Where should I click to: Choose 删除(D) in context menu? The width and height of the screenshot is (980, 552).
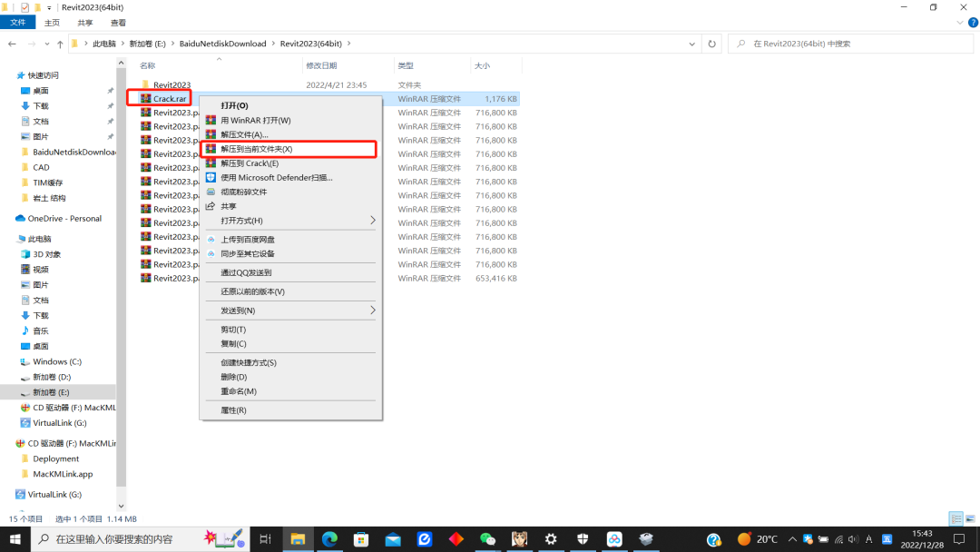pyautogui.click(x=290, y=377)
